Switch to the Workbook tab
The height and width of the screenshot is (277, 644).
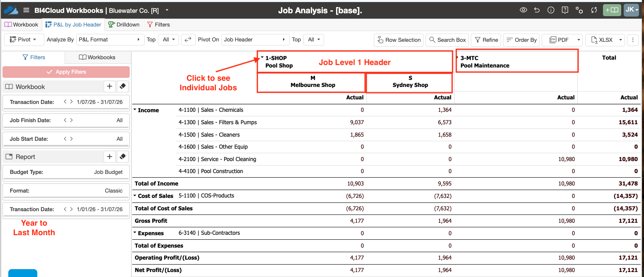(21, 24)
